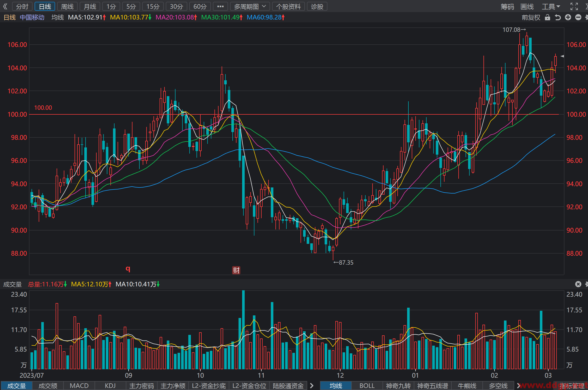Image resolution: width=588 pixels, height=390 pixels.
Task: Click the undo arrow icon in chart header
Action: (558, 17)
